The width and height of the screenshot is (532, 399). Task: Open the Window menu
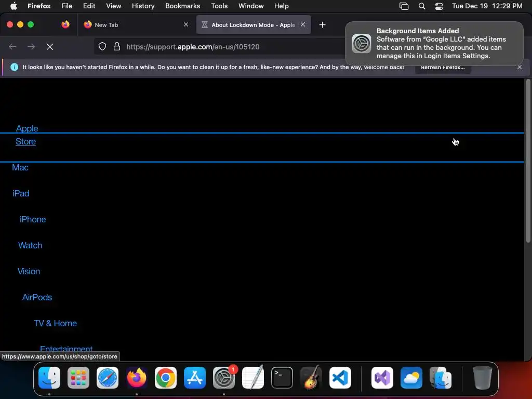point(251,6)
